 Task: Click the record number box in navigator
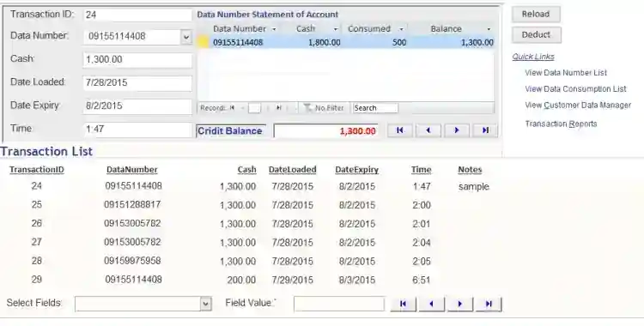254,108
